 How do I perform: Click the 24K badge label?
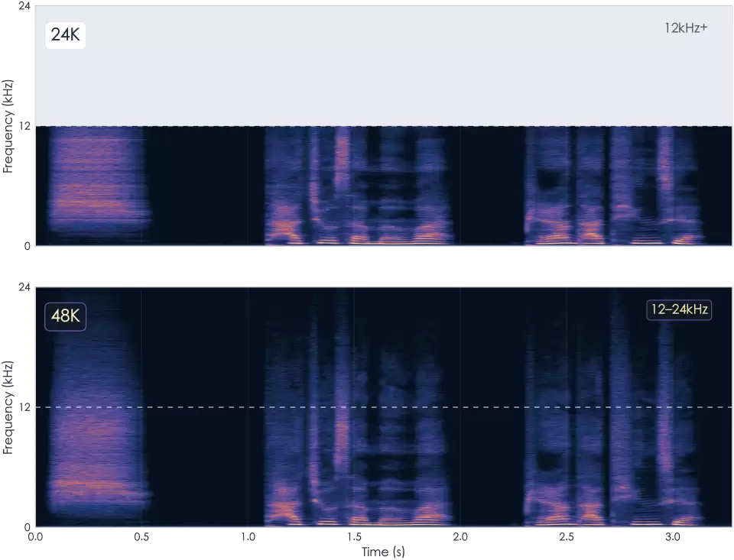(65, 35)
